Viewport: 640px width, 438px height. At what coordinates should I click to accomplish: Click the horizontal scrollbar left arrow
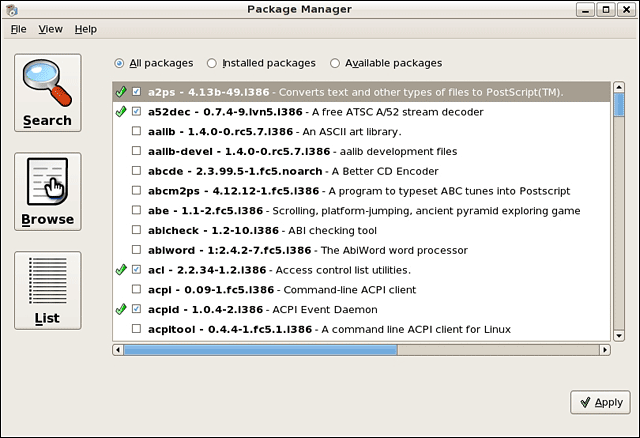point(118,350)
